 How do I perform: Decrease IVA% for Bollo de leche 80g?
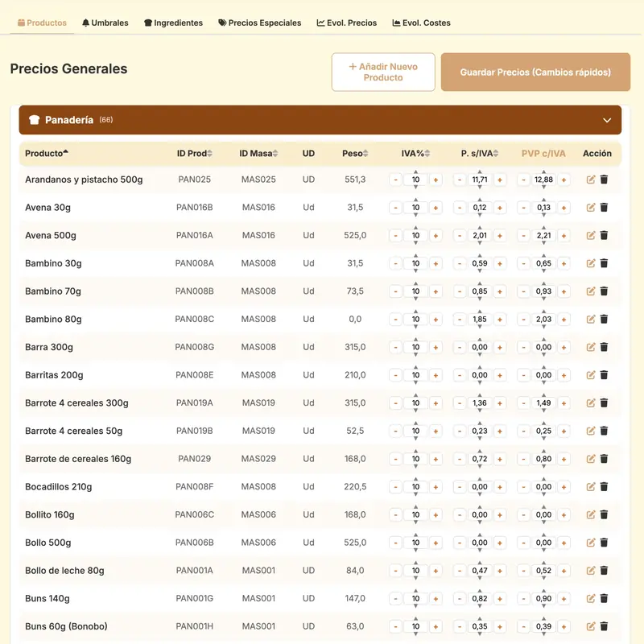(x=395, y=571)
